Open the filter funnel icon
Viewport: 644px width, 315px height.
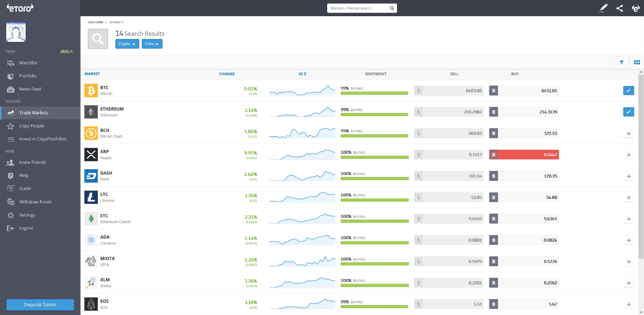(621, 63)
